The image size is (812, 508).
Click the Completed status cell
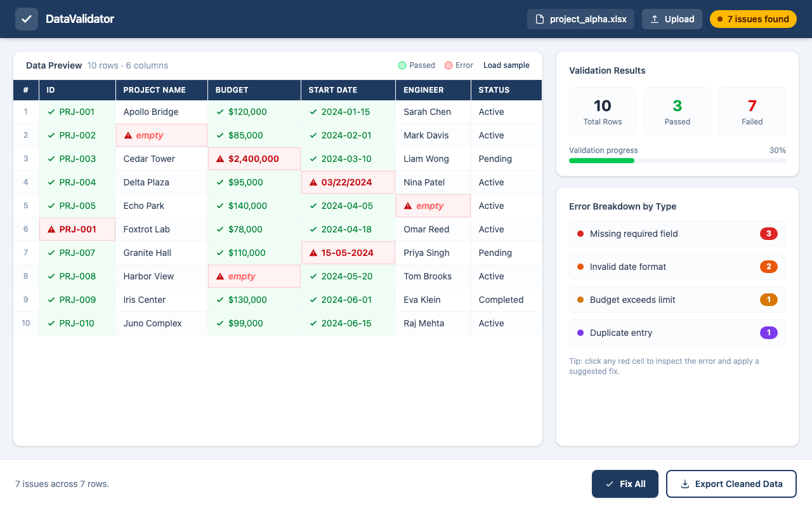pyautogui.click(x=506, y=300)
